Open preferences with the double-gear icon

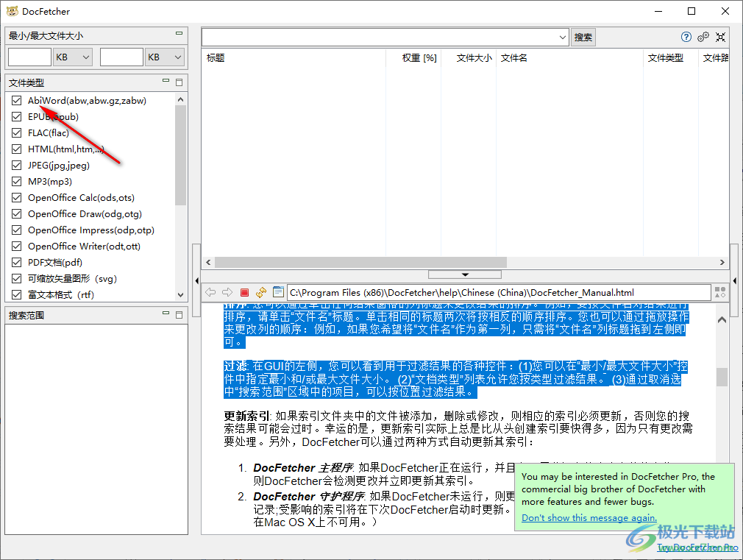[x=703, y=37]
